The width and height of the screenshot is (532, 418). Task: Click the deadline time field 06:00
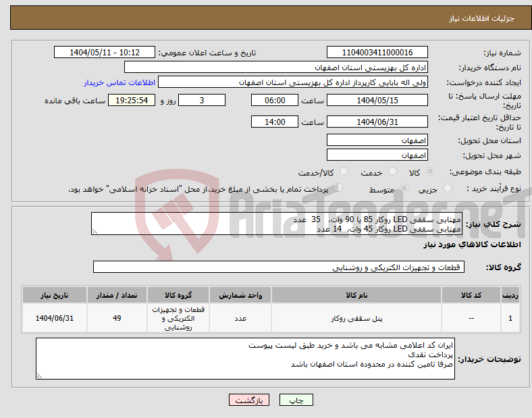[275, 101]
